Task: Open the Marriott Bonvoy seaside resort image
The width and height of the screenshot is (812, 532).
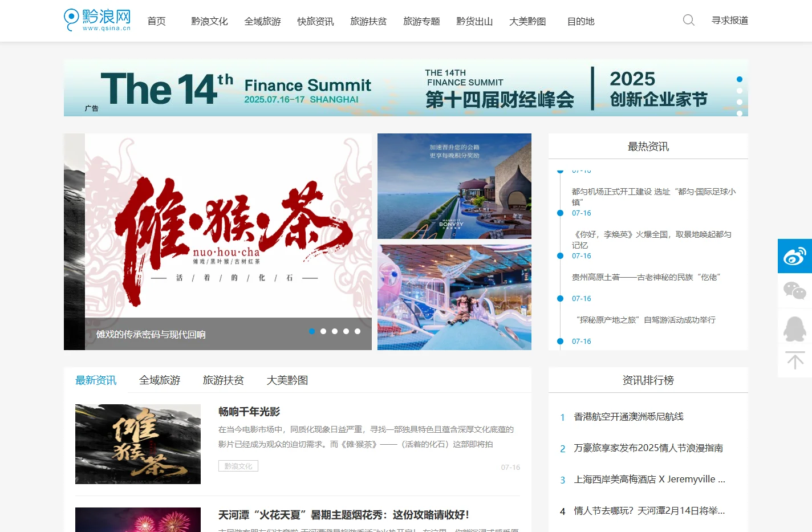Action: [x=454, y=186]
